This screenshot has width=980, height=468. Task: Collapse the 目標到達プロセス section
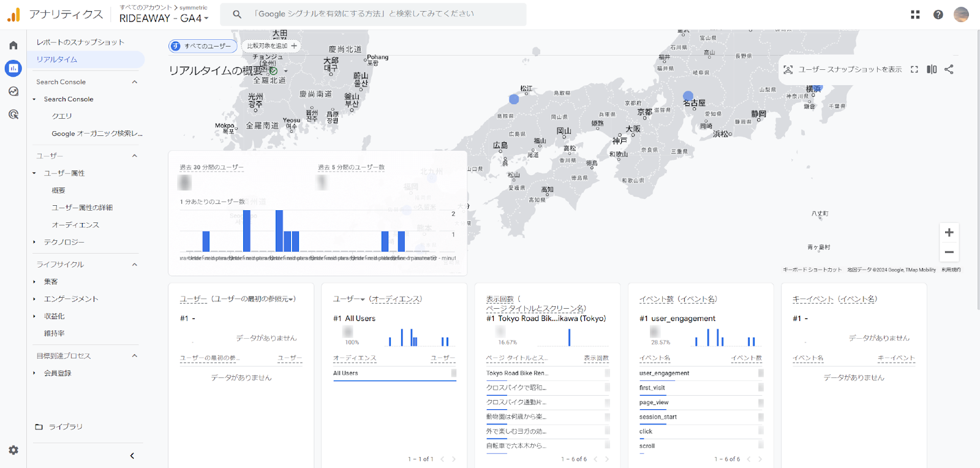pos(135,356)
